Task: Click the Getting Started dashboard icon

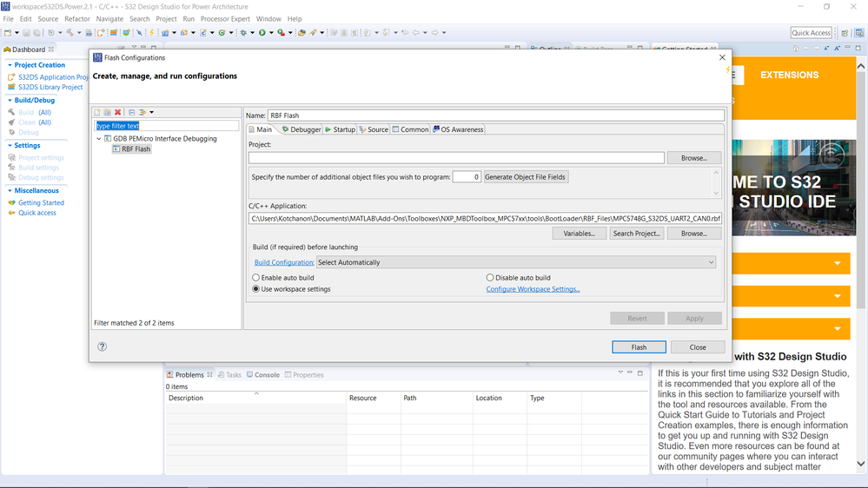Action: coord(11,202)
